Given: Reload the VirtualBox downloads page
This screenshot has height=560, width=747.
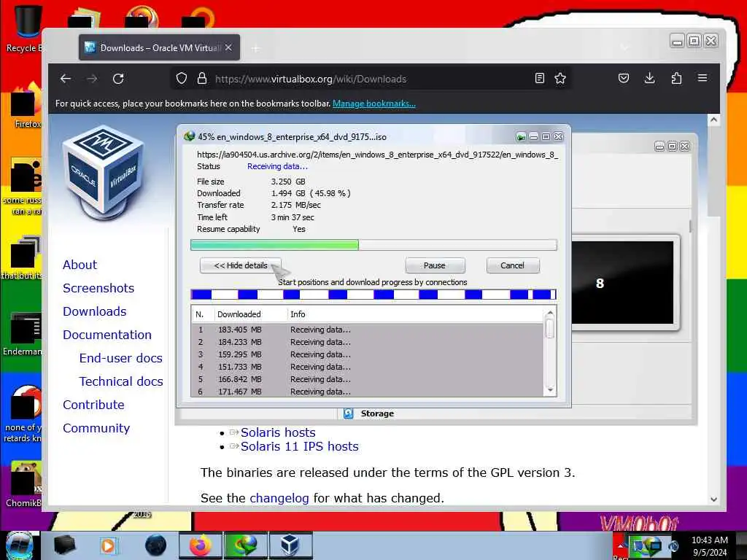Looking at the screenshot, I should point(118,79).
